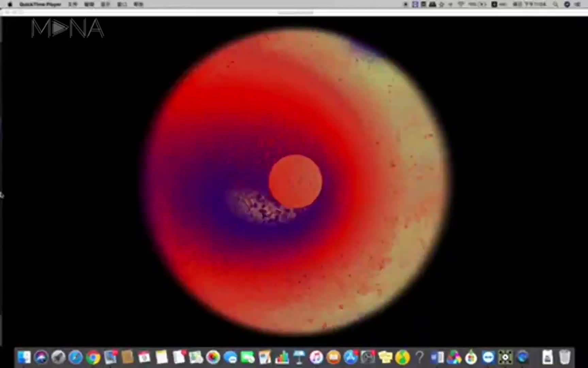Open orange iBooks icon in Dock

(333, 357)
